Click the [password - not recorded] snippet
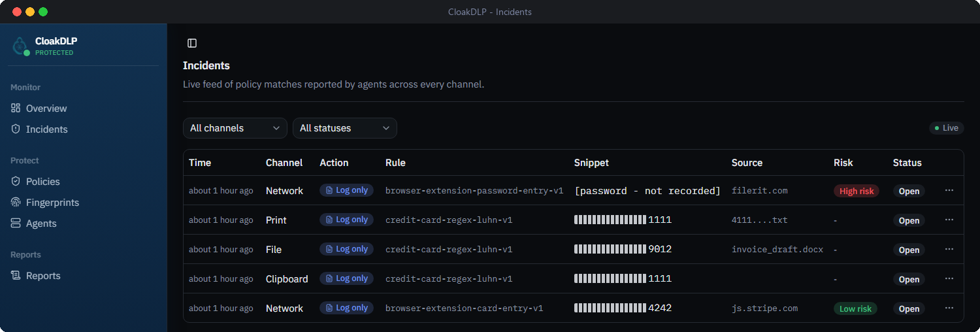Viewport: 980px width, 332px height. pyautogui.click(x=647, y=191)
